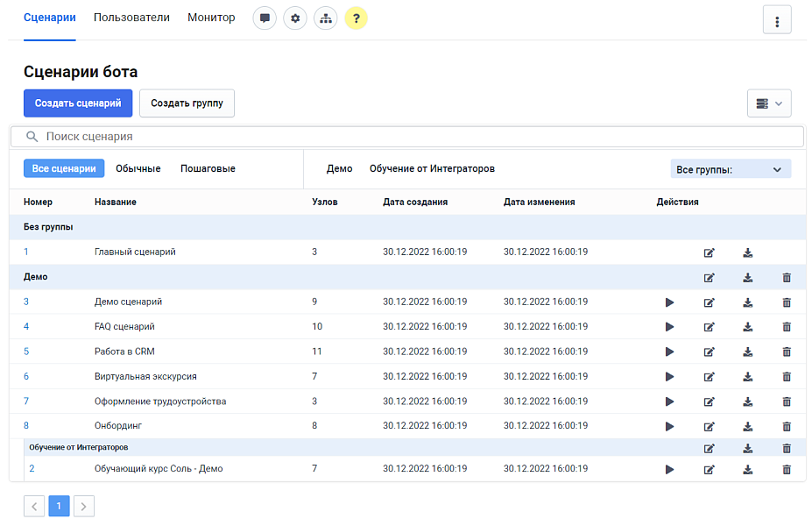Viewport: 812px width, 526px height.
Task: Open the chat messages icon in header
Action: coord(265,18)
